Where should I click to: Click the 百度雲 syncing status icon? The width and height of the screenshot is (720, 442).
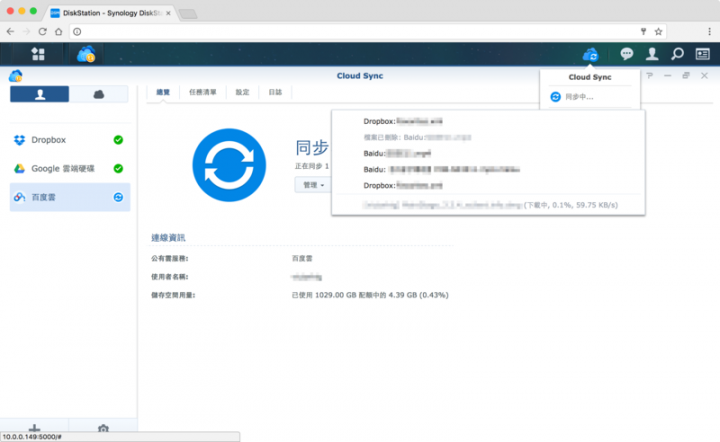pyautogui.click(x=118, y=197)
